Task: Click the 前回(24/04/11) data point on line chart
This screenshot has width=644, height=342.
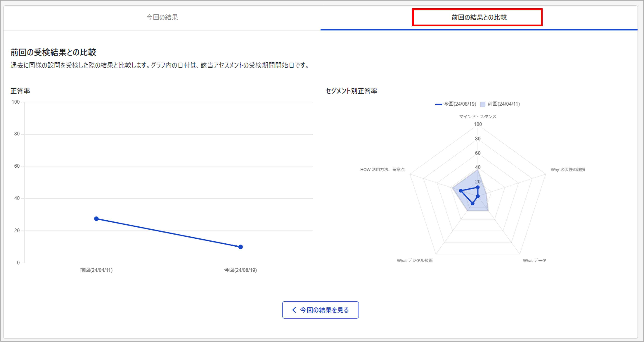Action: [96, 219]
